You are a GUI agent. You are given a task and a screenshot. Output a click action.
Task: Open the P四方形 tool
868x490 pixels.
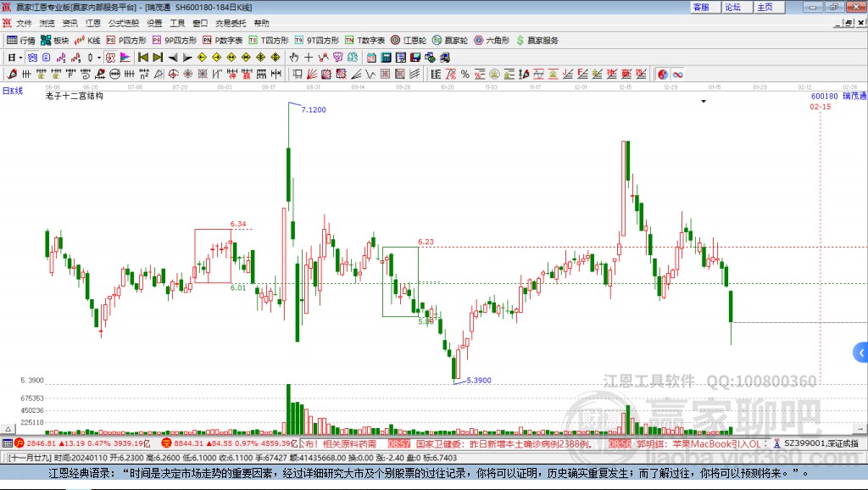pyautogui.click(x=126, y=41)
